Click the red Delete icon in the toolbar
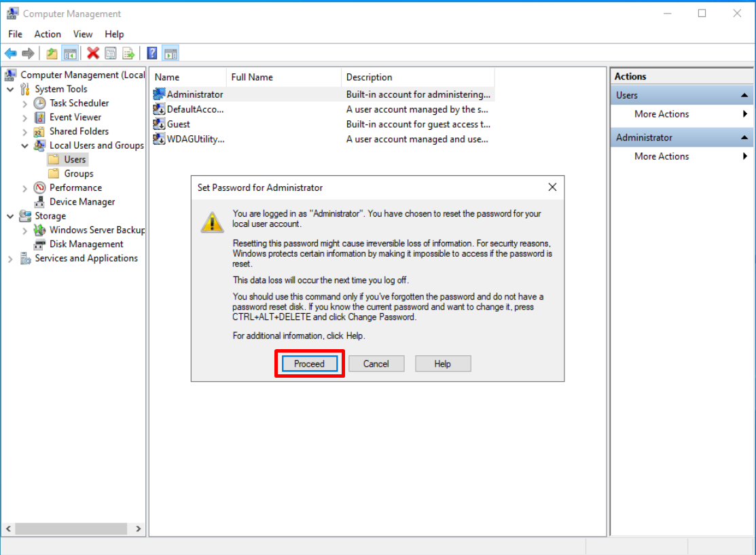The height and width of the screenshot is (555, 756). click(93, 54)
